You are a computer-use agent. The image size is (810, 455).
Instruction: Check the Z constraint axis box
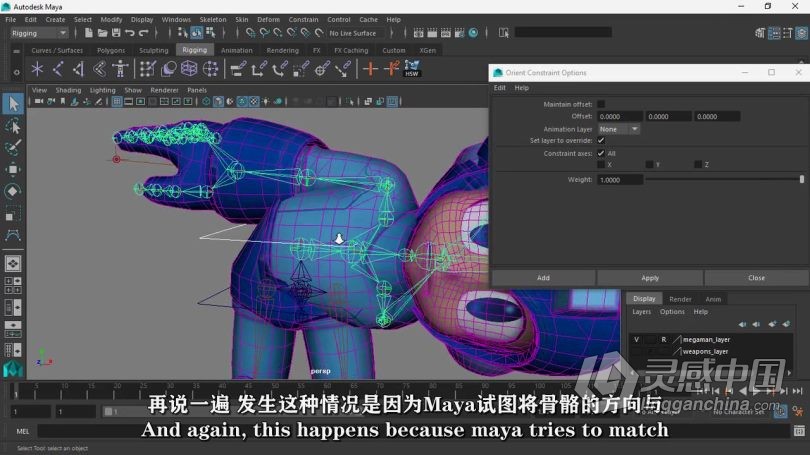click(x=698, y=165)
